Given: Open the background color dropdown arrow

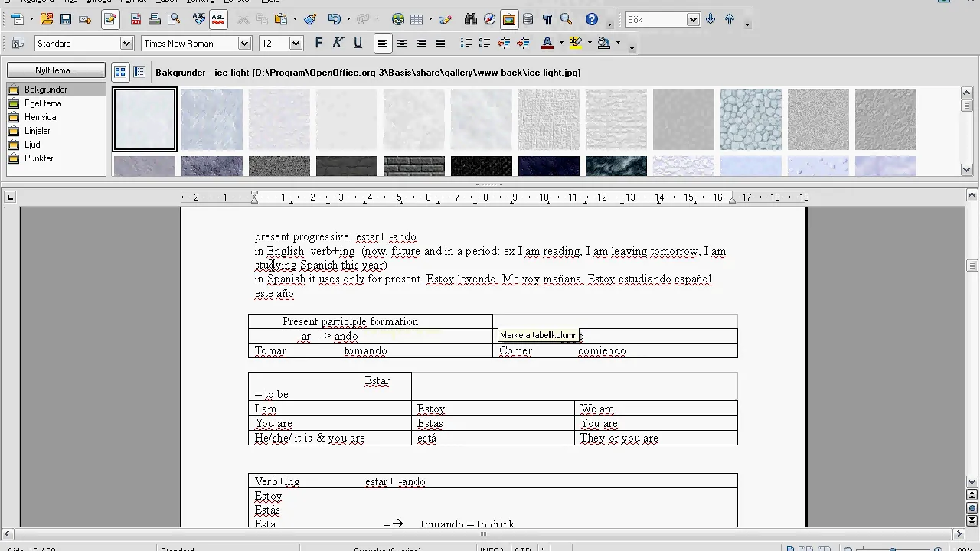Looking at the screenshot, I should point(618,44).
